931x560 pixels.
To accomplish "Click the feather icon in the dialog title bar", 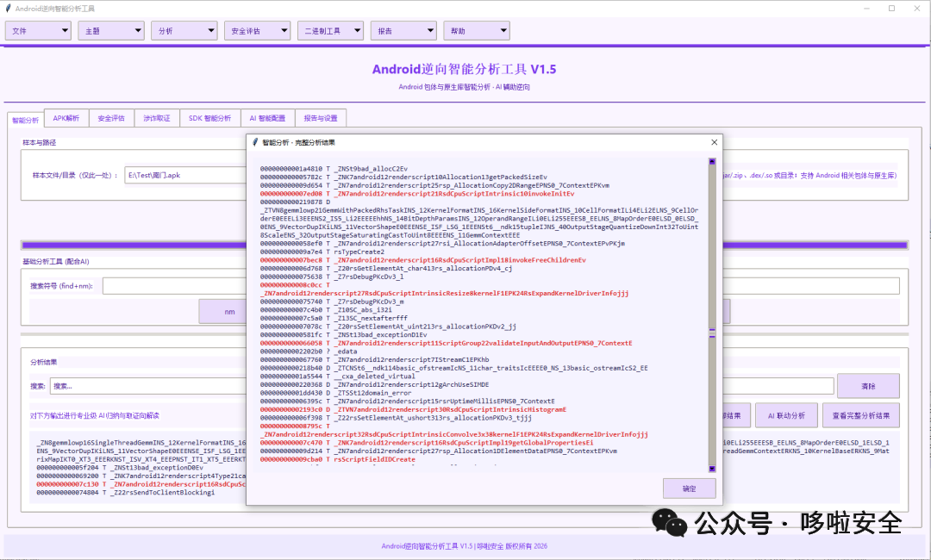I will click(x=255, y=142).
